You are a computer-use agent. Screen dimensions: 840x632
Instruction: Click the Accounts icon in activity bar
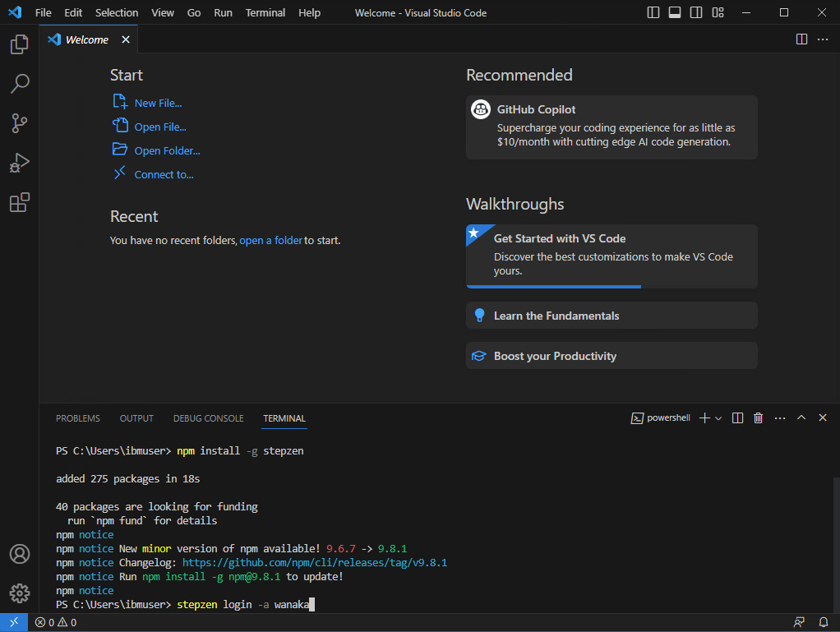pos(20,554)
